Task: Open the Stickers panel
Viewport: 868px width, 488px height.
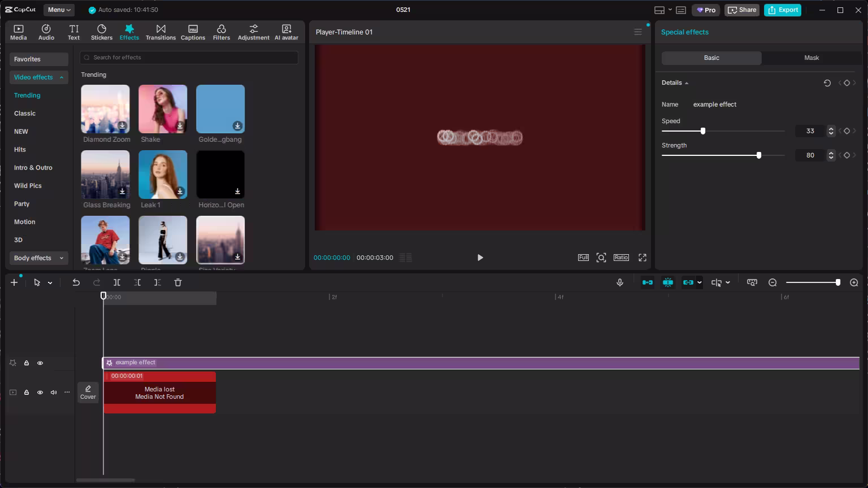Action: click(x=102, y=32)
